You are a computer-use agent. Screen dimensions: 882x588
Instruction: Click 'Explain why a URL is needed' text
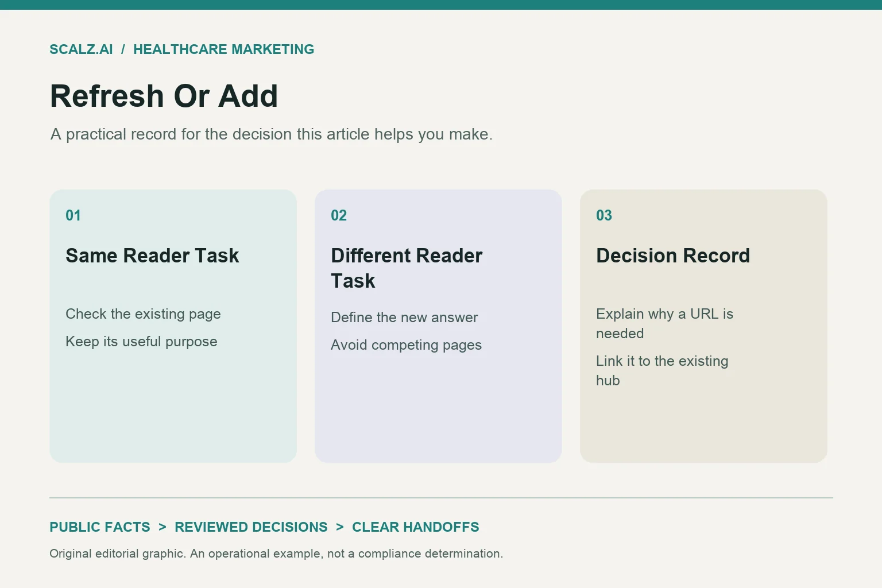click(664, 324)
